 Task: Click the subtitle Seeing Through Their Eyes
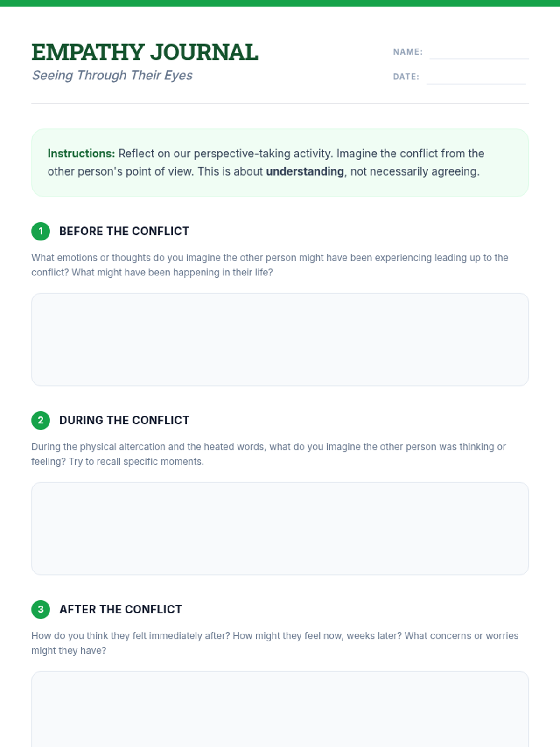(112, 75)
